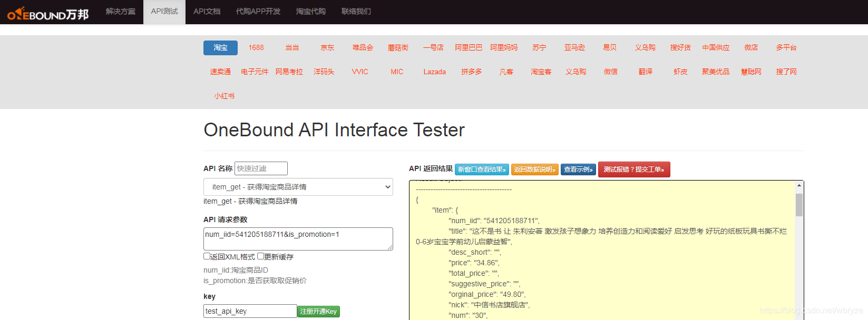The width and height of the screenshot is (868, 320).
Task: Open the API文档 nav item
Action: (x=207, y=12)
